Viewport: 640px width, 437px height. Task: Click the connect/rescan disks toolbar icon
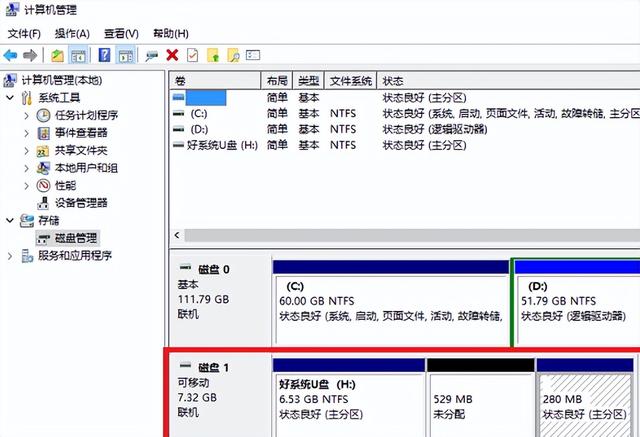152,55
